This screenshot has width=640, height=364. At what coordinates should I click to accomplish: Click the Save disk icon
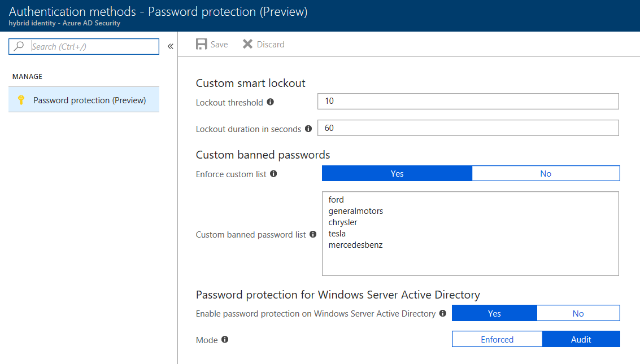201,44
